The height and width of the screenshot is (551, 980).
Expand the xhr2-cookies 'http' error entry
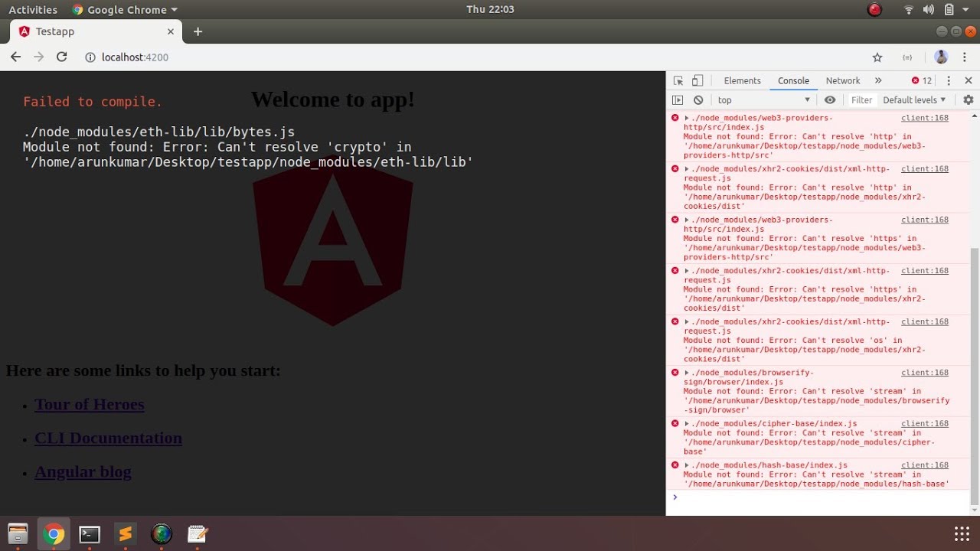point(687,169)
